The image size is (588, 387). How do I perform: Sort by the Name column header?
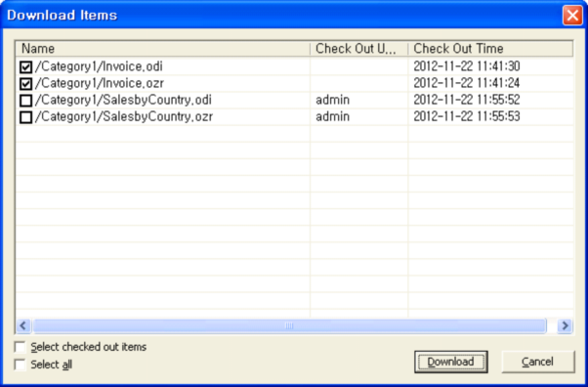point(163,49)
